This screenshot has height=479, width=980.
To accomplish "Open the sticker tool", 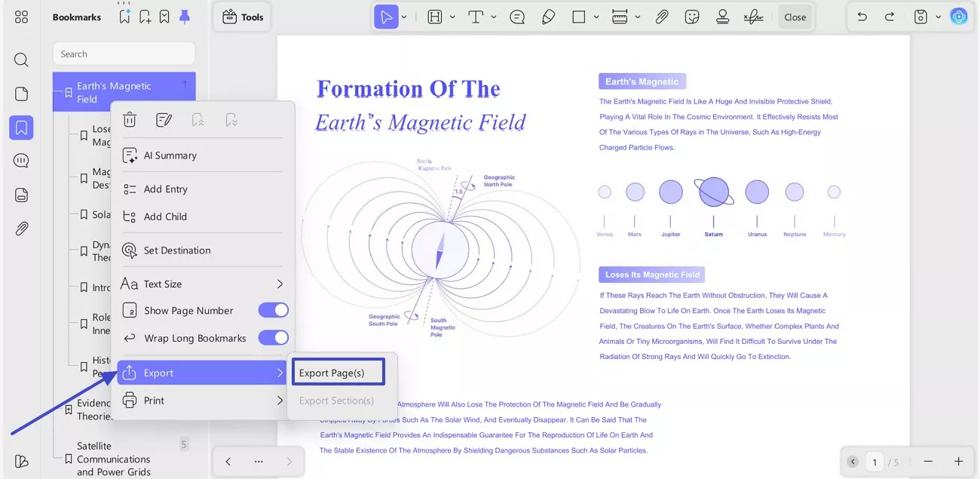I will [x=691, y=16].
